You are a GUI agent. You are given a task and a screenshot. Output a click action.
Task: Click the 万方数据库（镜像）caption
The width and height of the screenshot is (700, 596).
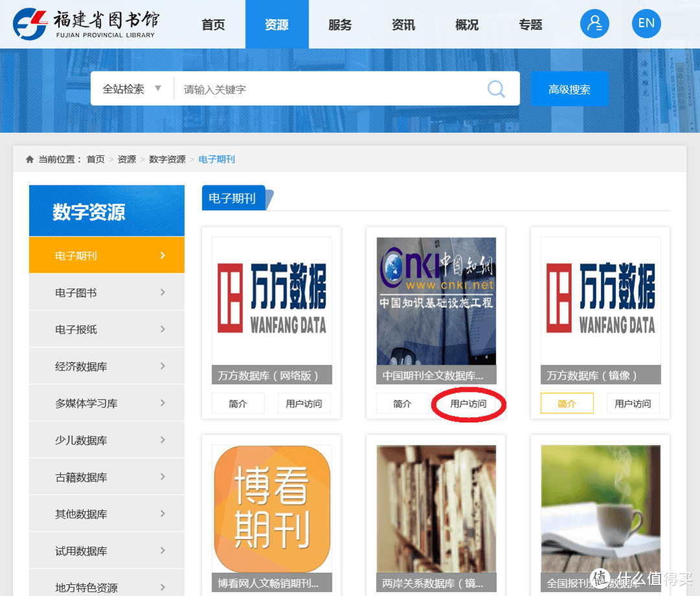click(600, 375)
